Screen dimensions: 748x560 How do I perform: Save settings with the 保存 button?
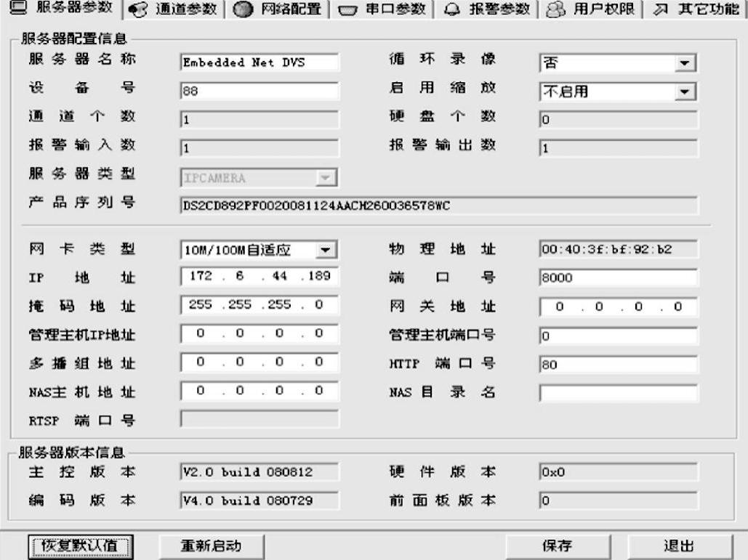pos(558,546)
